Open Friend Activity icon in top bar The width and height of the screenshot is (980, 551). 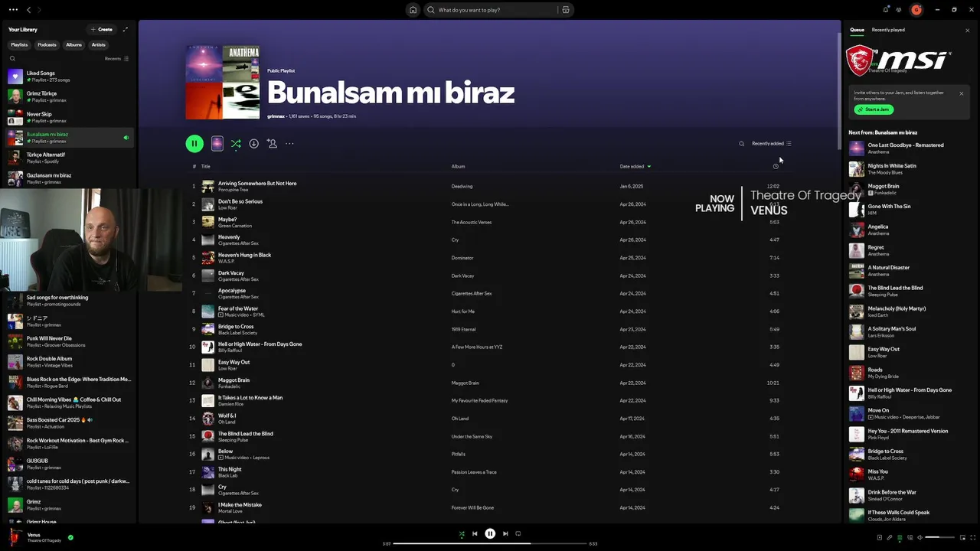coord(899,10)
